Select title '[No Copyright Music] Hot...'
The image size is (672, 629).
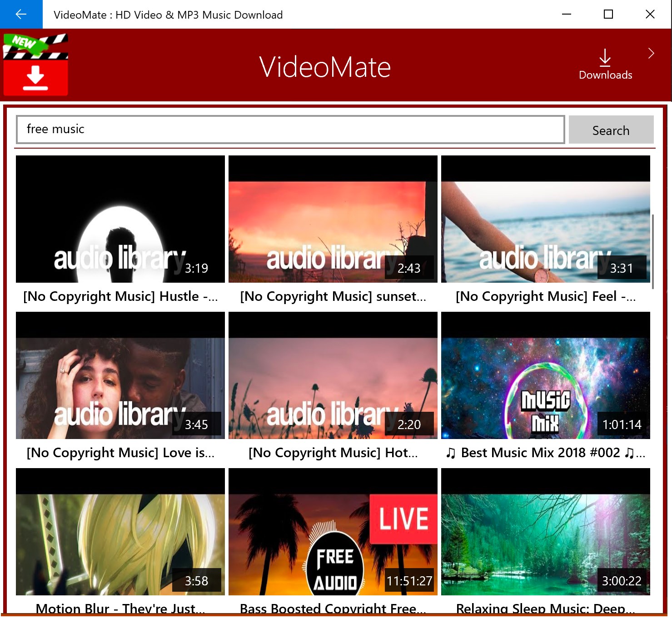pos(333,453)
